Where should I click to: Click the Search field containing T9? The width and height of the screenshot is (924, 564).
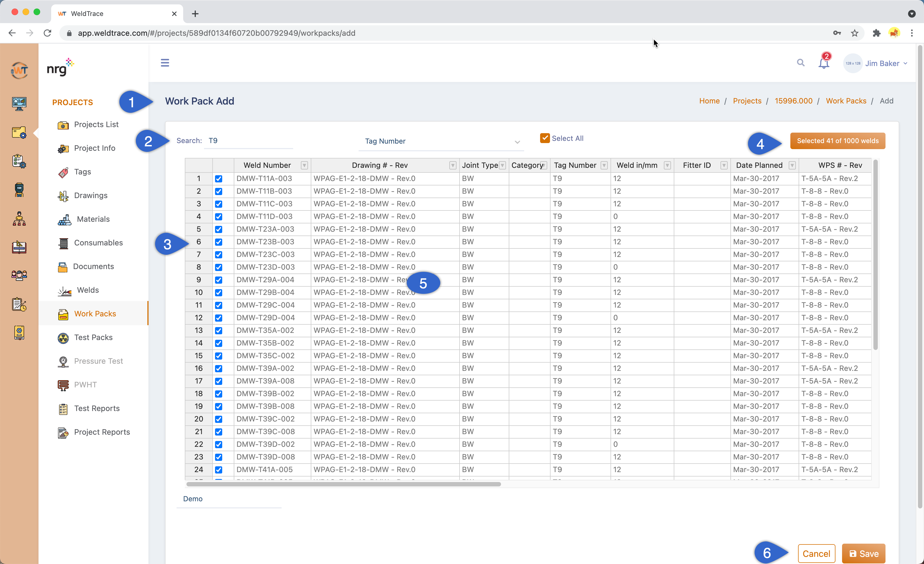pos(248,141)
